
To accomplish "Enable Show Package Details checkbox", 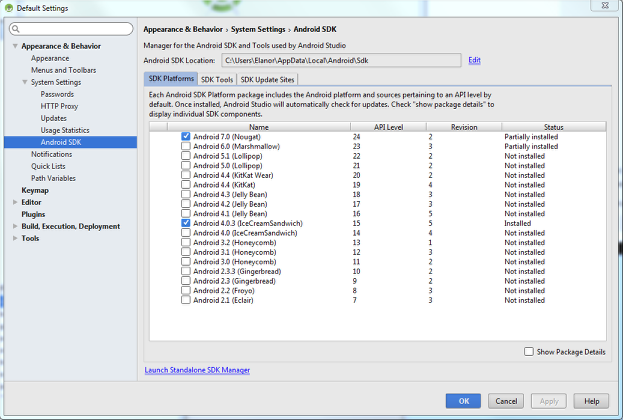I will tap(528, 352).
